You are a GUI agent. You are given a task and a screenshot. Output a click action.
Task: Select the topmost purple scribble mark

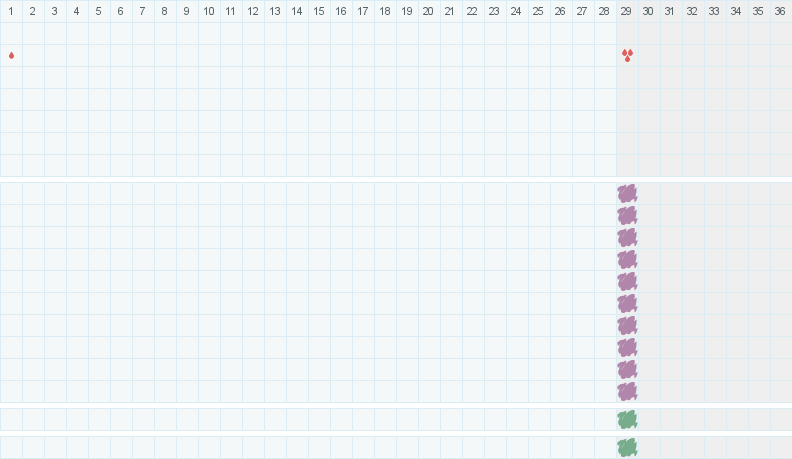tap(627, 193)
